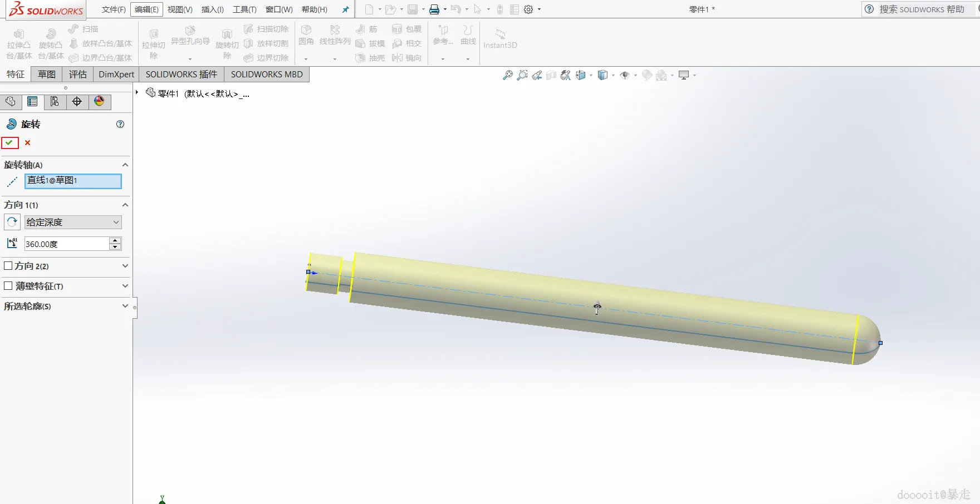Open the DimXpertManager tab icon
Viewport: 980px width, 504px height.
tap(77, 102)
